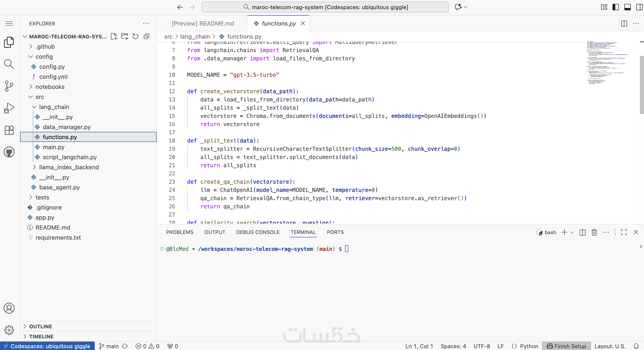Click Finish Setup in status bar
The width and height of the screenshot is (644, 350).
(566, 346)
